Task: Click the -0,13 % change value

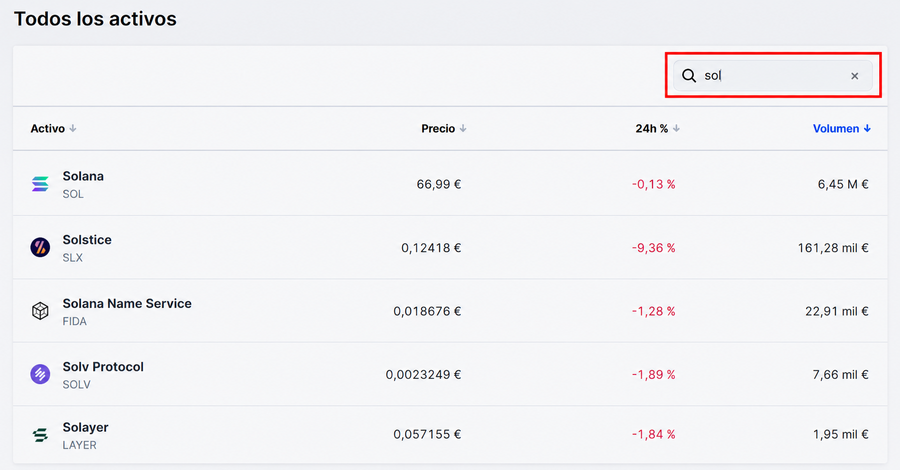Action: tap(654, 184)
